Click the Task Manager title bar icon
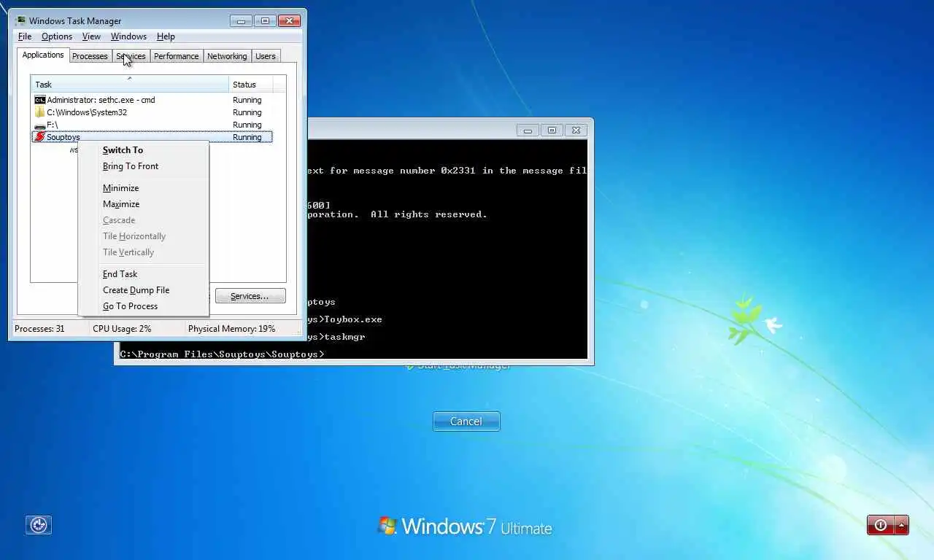The width and height of the screenshot is (934, 560). pyautogui.click(x=20, y=20)
